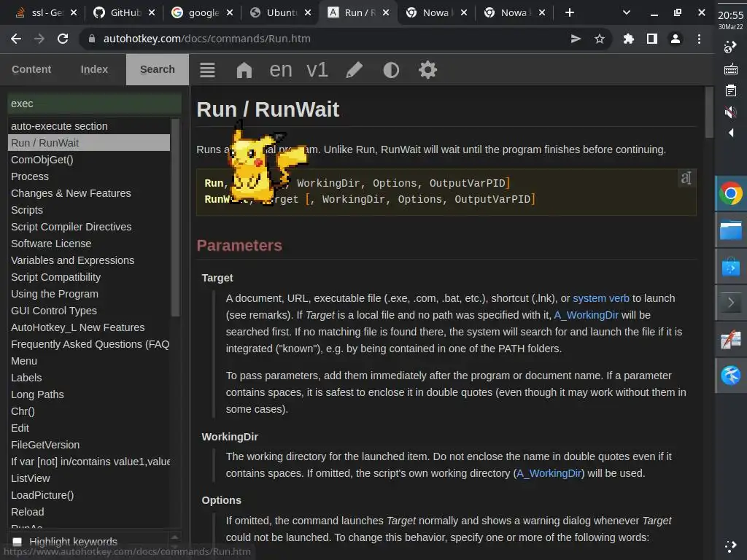Viewport: 747px width, 560px height.
Task: Open the store bag icon in dock
Action: [x=731, y=267]
